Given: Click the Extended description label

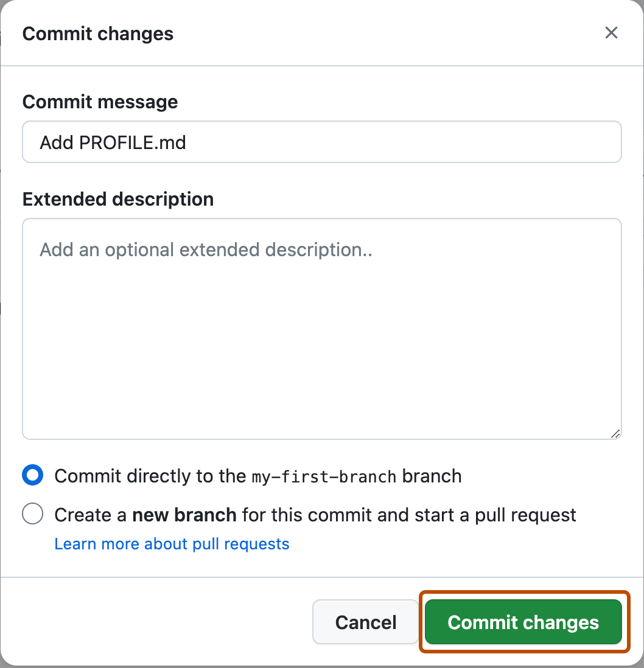Looking at the screenshot, I should [118, 199].
